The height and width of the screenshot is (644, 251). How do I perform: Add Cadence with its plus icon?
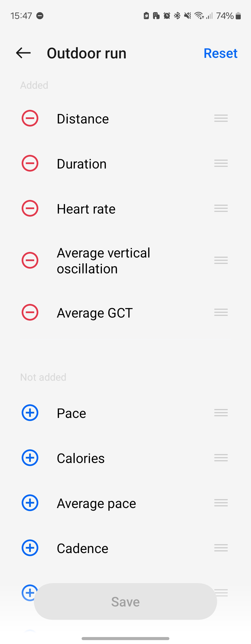click(x=30, y=548)
